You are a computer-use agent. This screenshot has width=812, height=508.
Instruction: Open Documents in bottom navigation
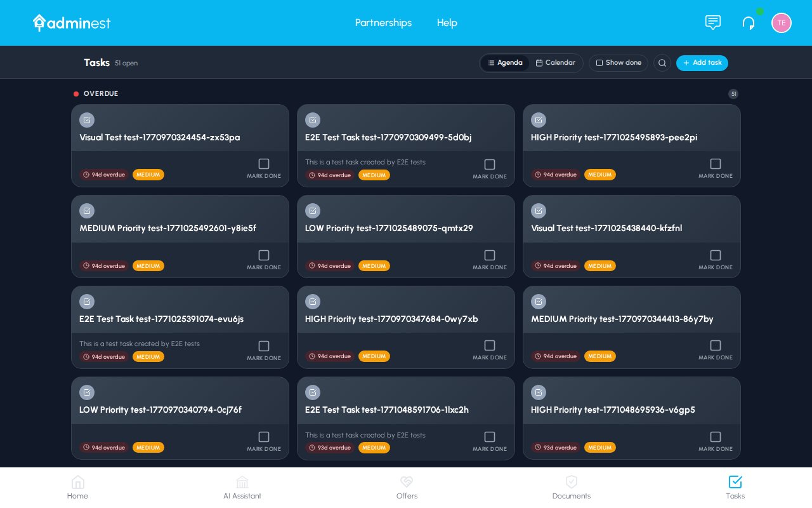(x=572, y=488)
